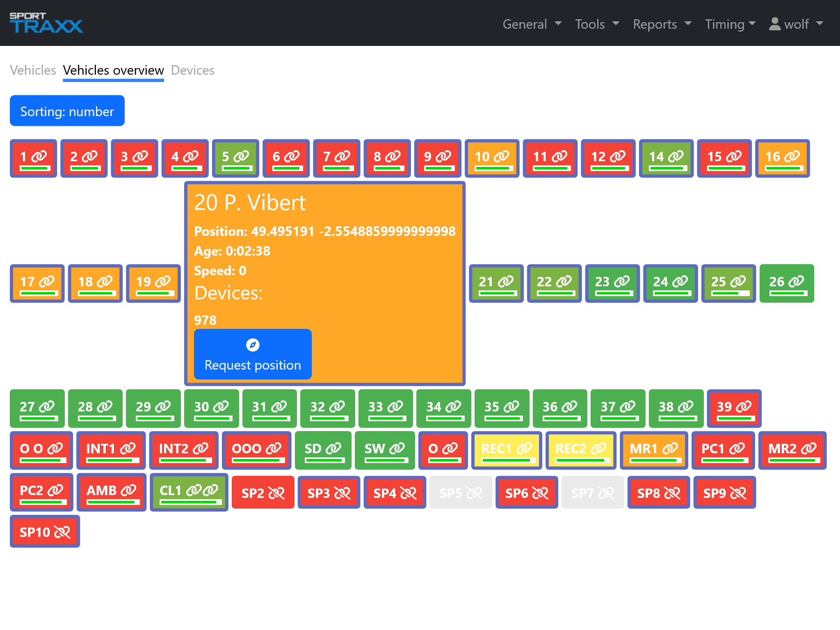The width and height of the screenshot is (840, 630).
Task: Select the greyed-out SP5 tile
Action: pyautogui.click(x=461, y=493)
